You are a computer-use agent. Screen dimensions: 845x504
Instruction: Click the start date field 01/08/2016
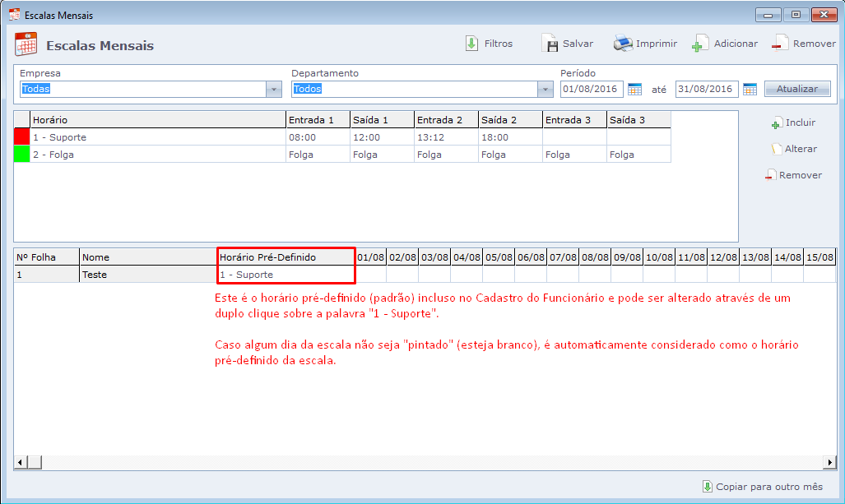tap(592, 90)
